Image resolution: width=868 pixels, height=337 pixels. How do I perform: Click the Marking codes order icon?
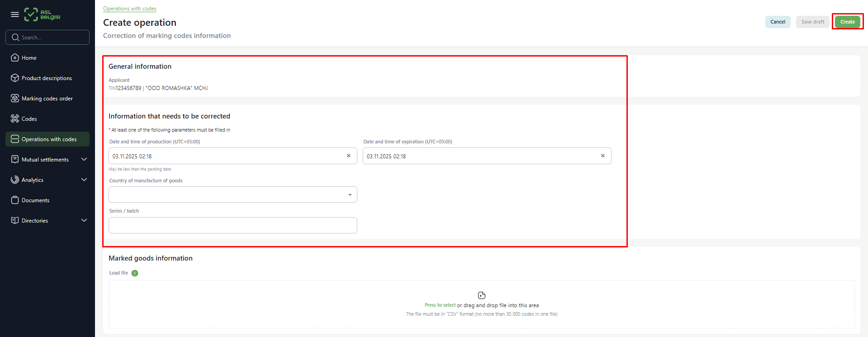pyautogui.click(x=15, y=98)
